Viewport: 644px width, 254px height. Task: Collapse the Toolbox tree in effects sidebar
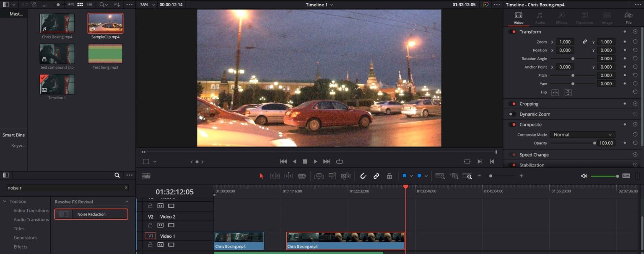(x=5, y=201)
